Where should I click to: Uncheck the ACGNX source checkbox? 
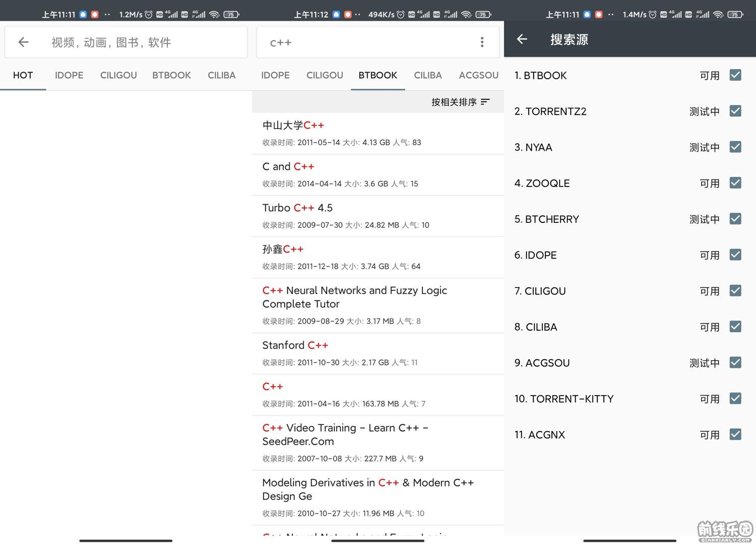[x=735, y=435]
